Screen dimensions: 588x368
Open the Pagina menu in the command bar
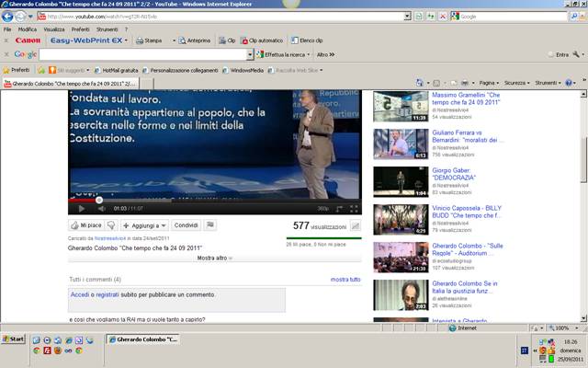click(x=489, y=83)
